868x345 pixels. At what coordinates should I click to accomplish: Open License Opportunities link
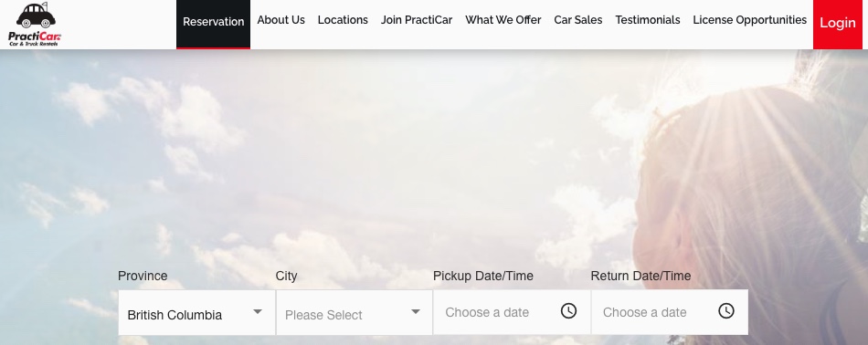tap(749, 20)
